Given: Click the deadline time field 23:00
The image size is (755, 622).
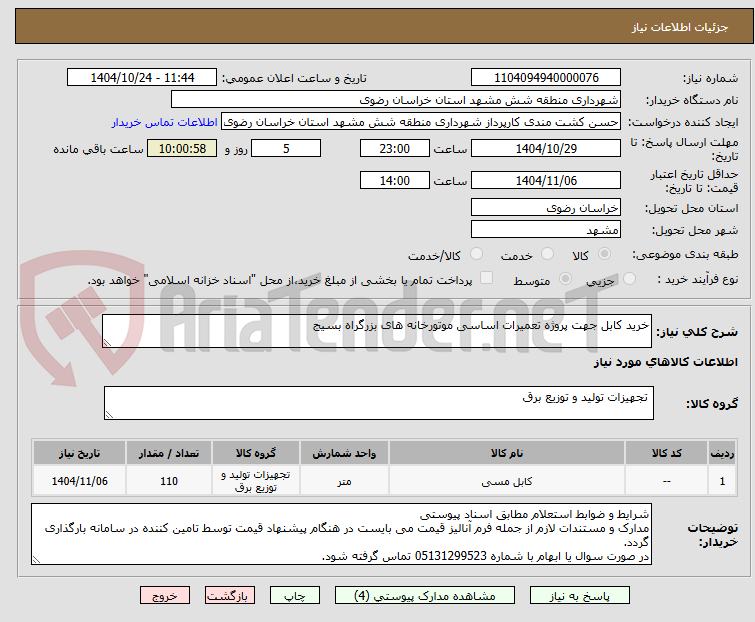Looking at the screenshot, I should [395, 148].
